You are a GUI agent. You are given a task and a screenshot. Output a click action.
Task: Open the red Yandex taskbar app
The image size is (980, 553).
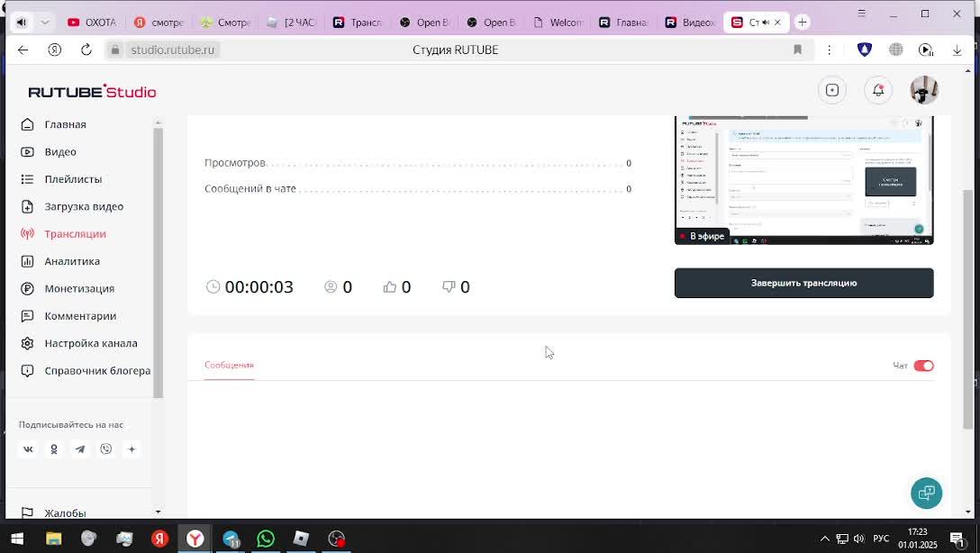(x=160, y=539)
